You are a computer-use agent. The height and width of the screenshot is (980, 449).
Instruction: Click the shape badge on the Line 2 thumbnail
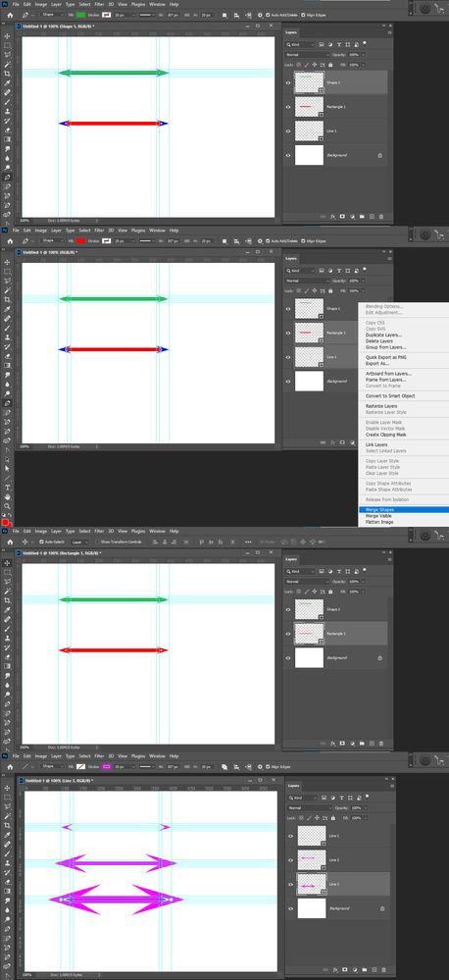click(324, 867)
